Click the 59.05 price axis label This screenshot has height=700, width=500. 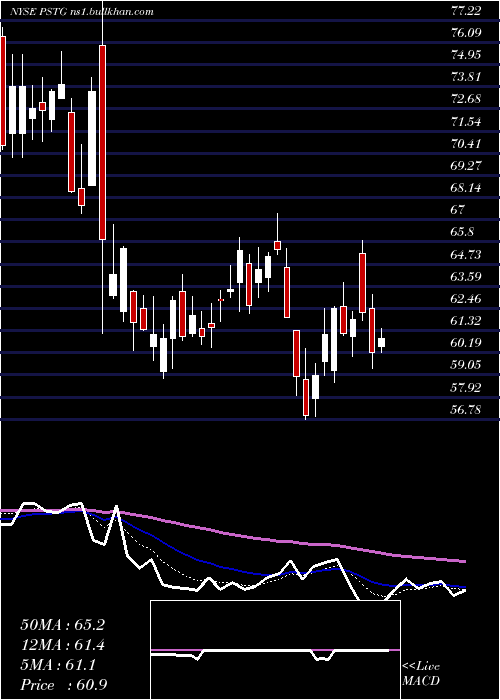tap(466, 365)
